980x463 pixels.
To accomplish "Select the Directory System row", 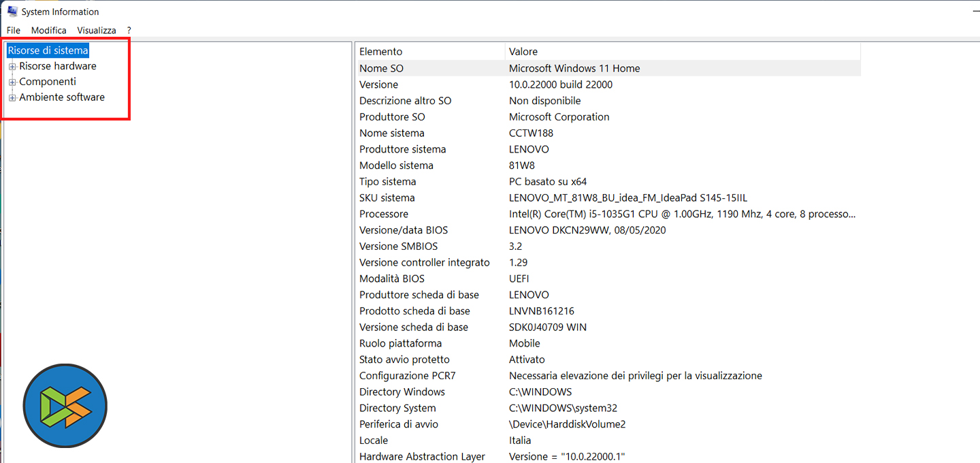I will [x=608, y=408].
